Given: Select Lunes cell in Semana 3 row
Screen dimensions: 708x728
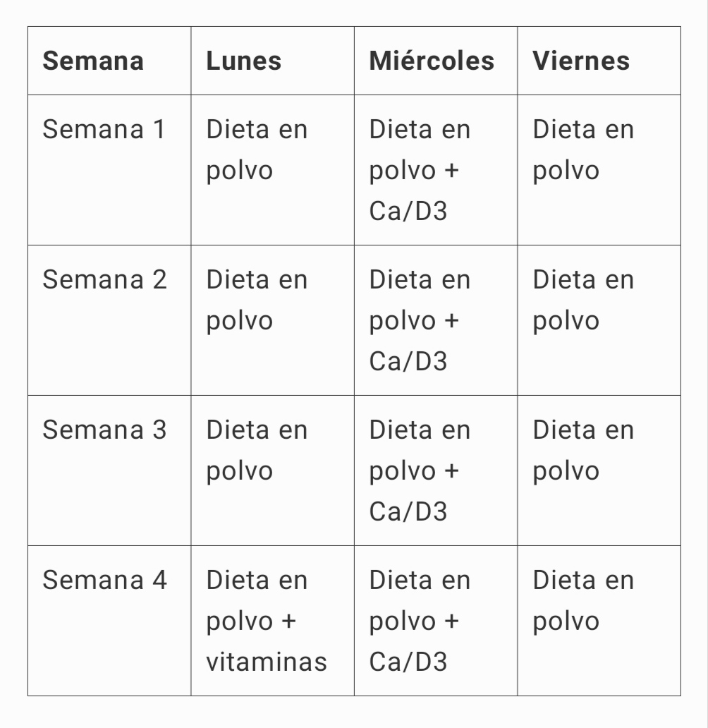Looking at the screenshot, I should pyautogui.click(x=257, y=451).
